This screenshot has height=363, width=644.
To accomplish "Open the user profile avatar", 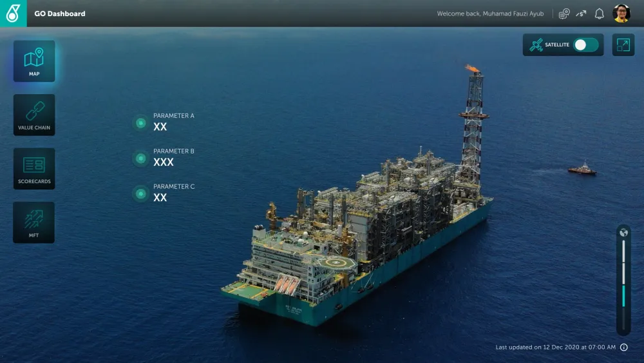I will point(621,14).
